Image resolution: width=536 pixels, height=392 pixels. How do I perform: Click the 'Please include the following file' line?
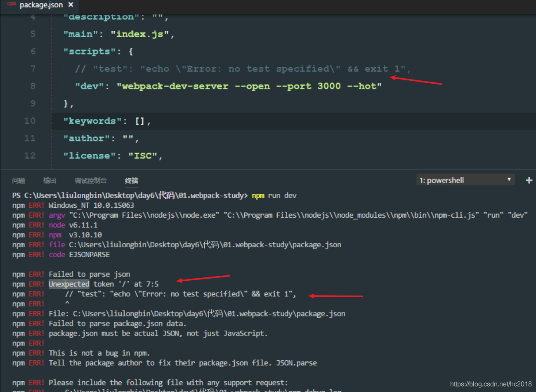pos(168,383)
